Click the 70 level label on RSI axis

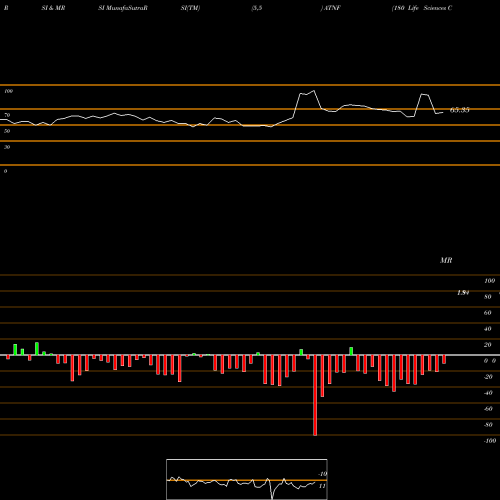pyautogui.click(x=7, y=115)
